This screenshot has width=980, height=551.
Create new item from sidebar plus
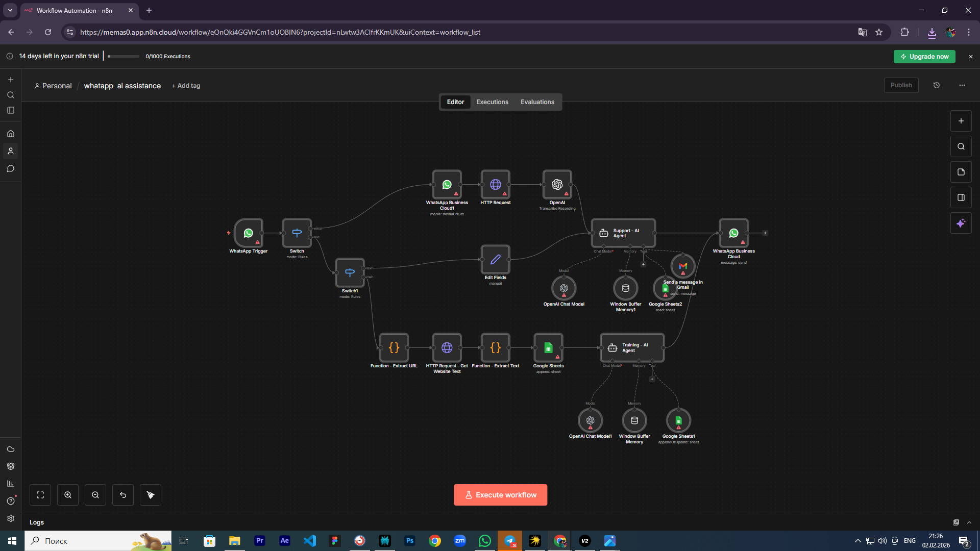point(11,80)
